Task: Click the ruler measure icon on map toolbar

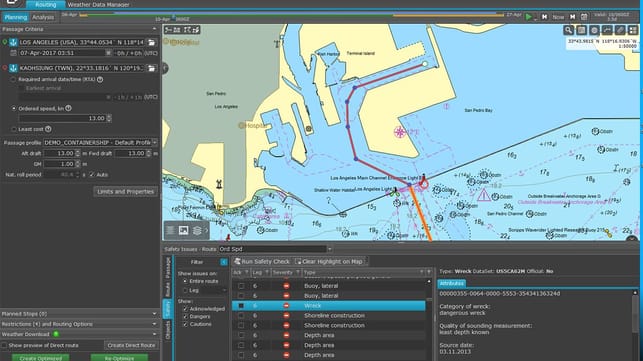Action: pyautogui.click(x=620, y=30)
